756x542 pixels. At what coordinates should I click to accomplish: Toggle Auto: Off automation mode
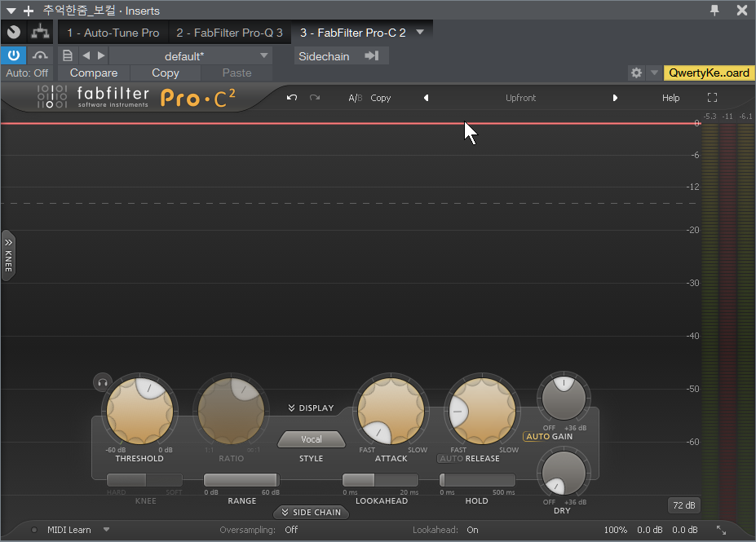(27, 73)
